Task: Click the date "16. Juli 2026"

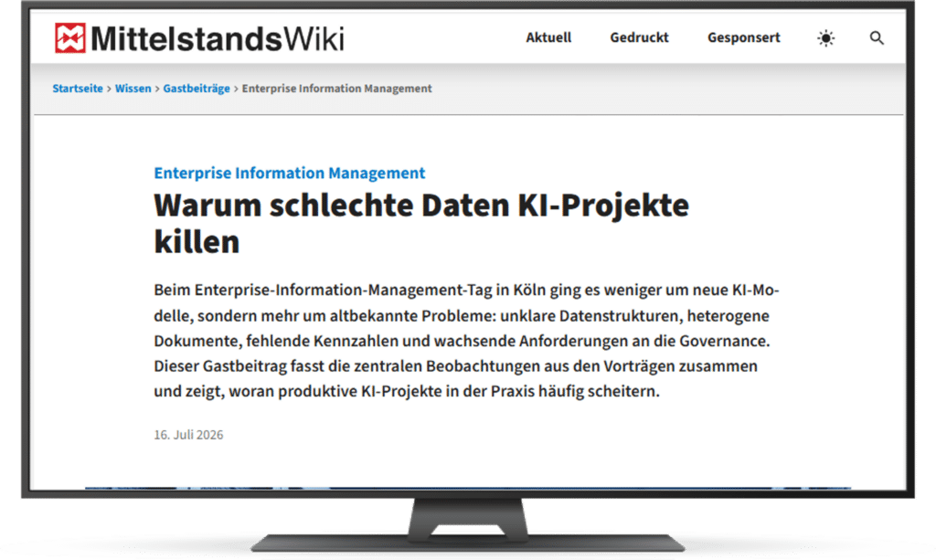Action: pos(188,435)
